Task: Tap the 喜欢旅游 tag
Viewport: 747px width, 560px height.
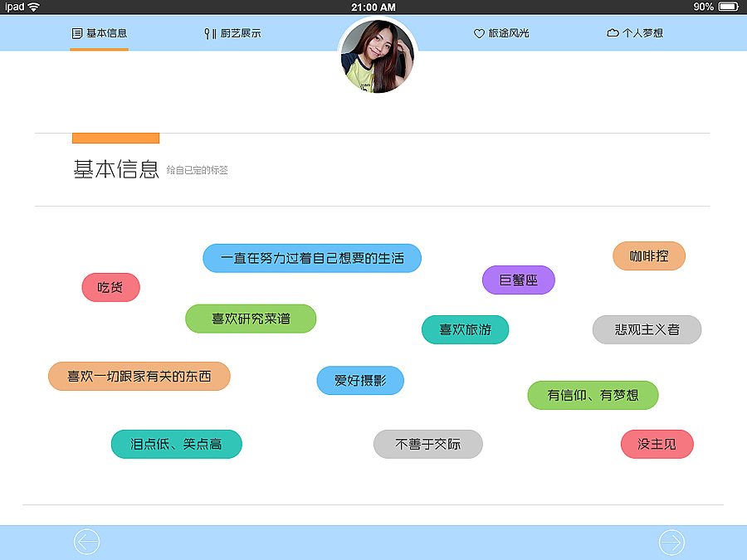Action: coord(465,329)
